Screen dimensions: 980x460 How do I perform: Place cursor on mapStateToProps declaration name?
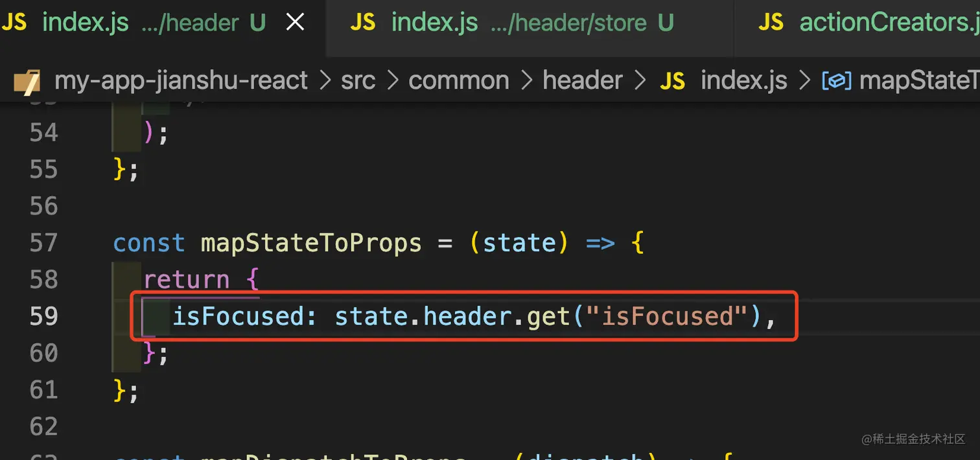(311, 243)
